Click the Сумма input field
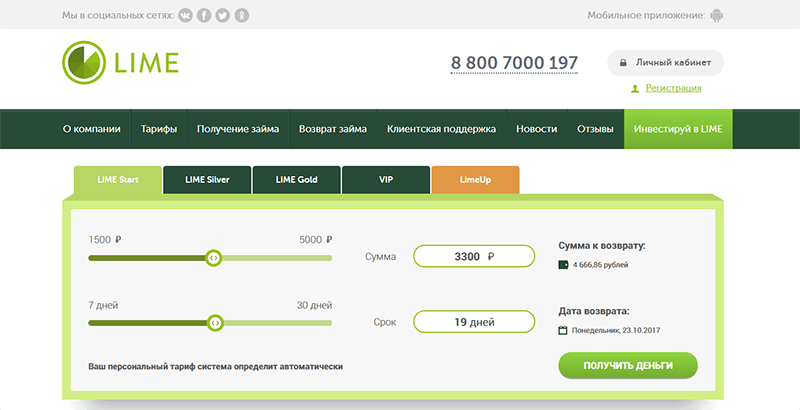This screenshot has width=800, height=410. pos(474,257)
